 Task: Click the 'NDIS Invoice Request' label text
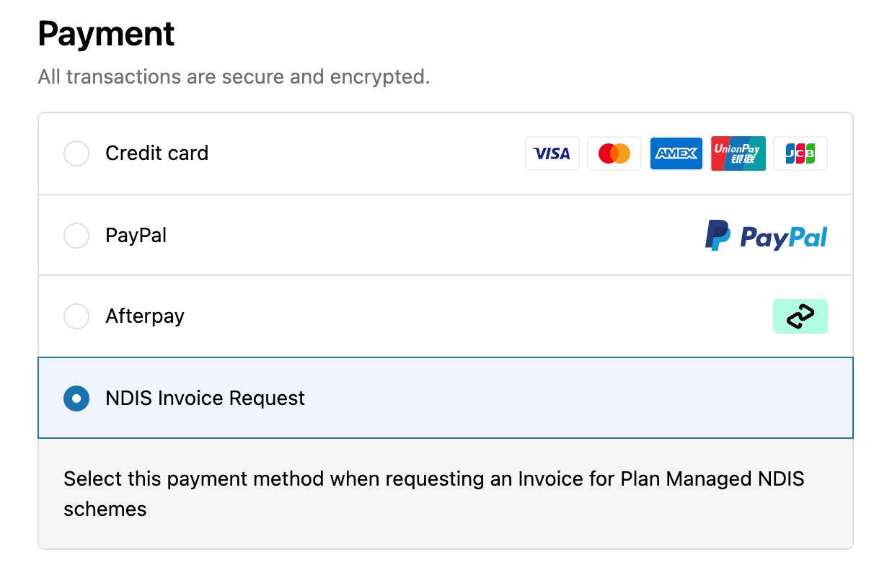(205, 398)
